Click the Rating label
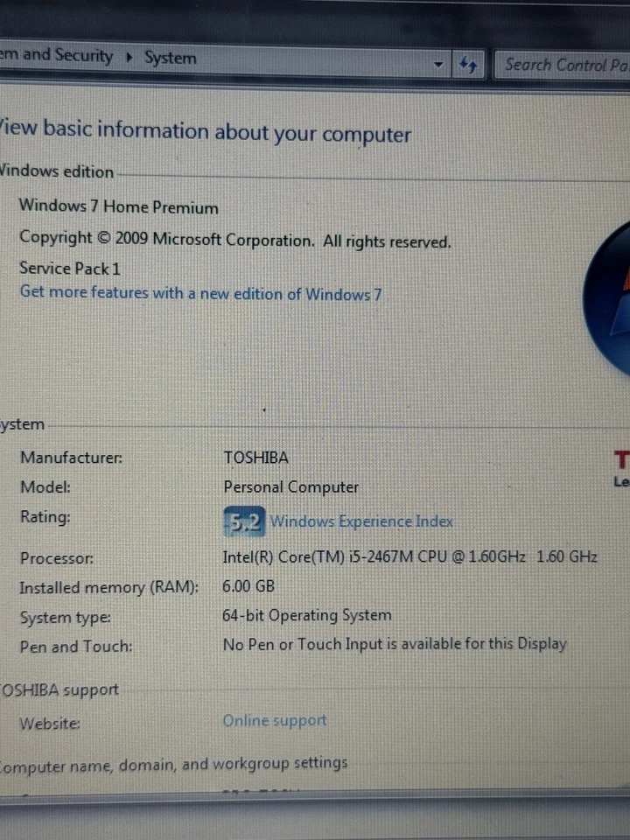The image size is (630, 840). coord(45,517)
